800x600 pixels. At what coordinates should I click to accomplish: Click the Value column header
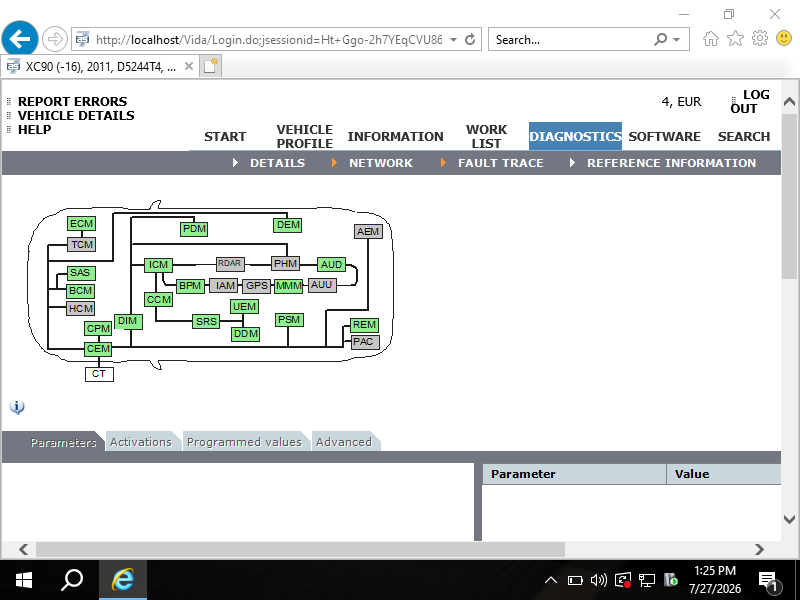point(723,474)
